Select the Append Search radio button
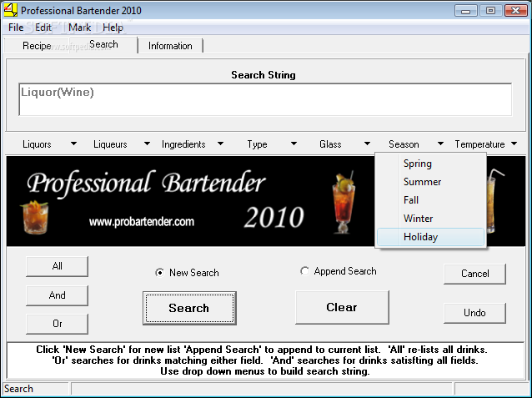Viewport: 532px width, 398px height. pos(339,271)
